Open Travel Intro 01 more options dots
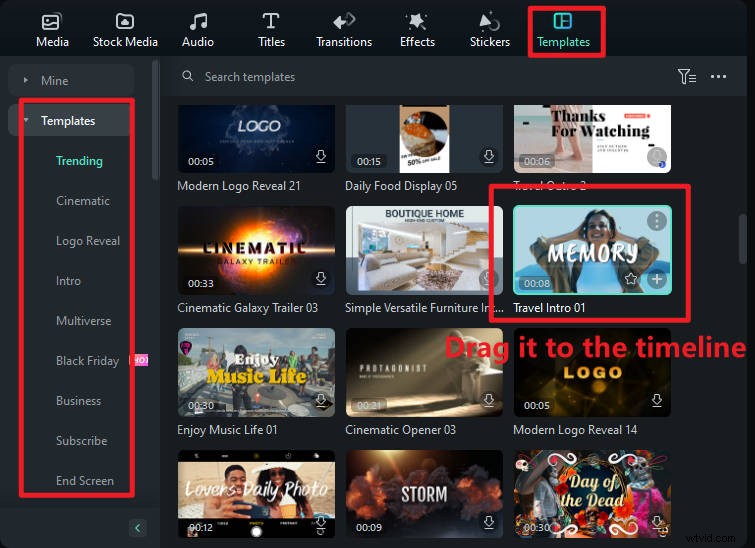 pyautogui.click(x=657, y=221)
